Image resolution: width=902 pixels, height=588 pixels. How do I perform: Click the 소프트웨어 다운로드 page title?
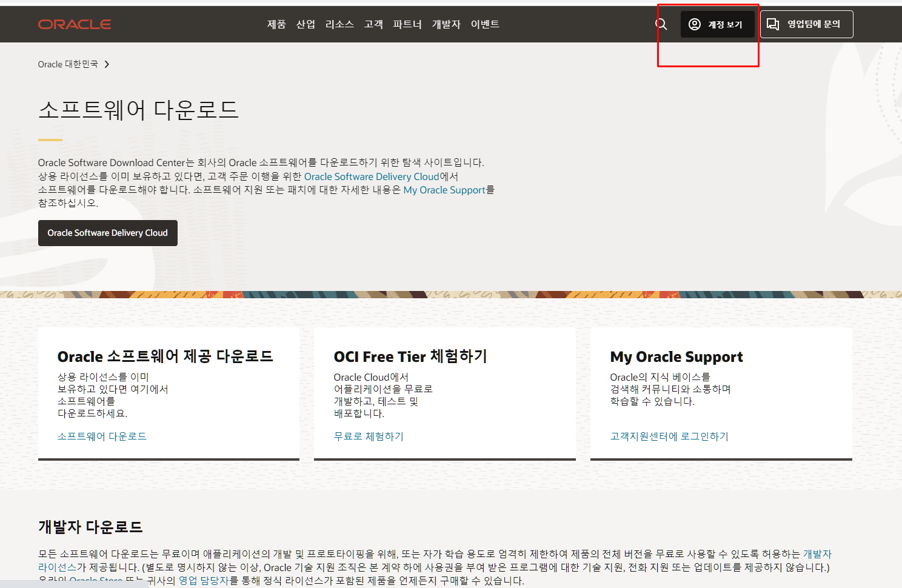point(138,110)
